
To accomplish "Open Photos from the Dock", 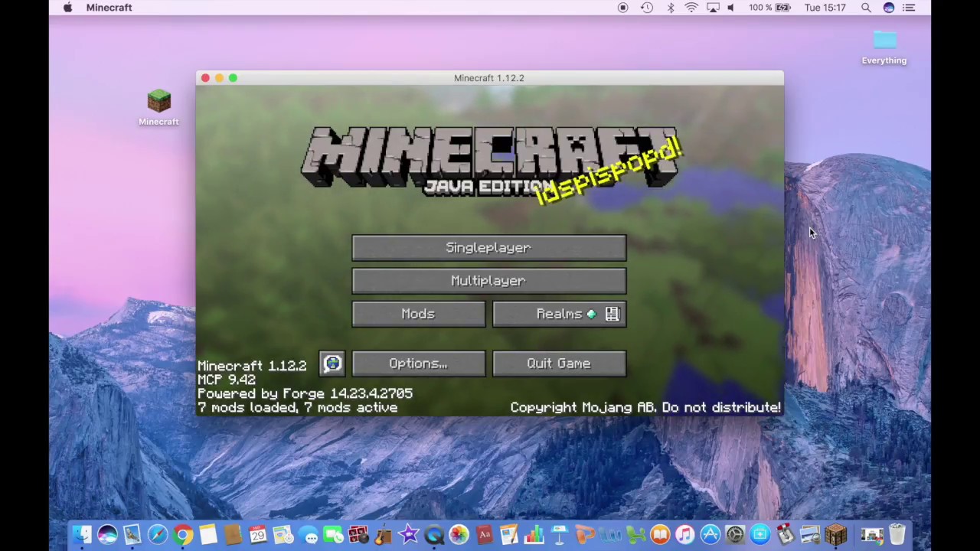I will (x=459, y=535).
